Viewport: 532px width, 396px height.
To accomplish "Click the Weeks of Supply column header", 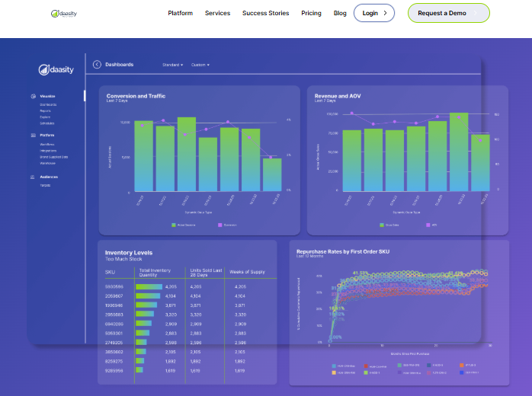I will pyautogui.click(x=247, y=272).
